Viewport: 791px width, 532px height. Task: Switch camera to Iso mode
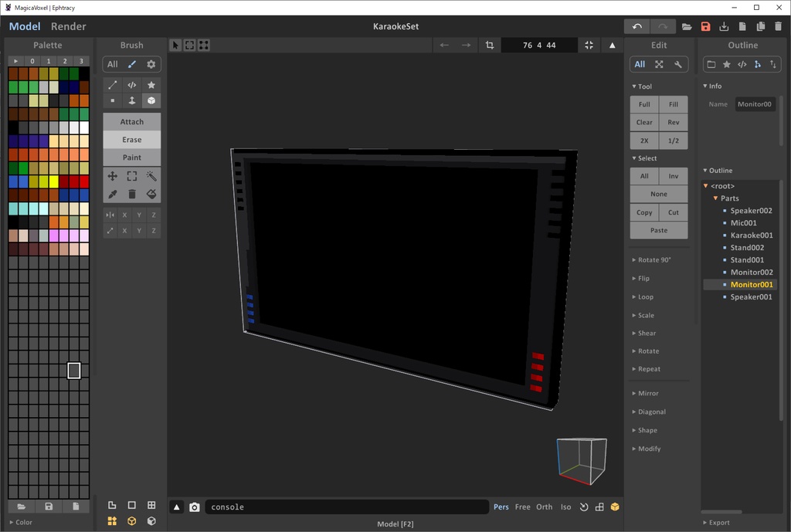(566, 507)
